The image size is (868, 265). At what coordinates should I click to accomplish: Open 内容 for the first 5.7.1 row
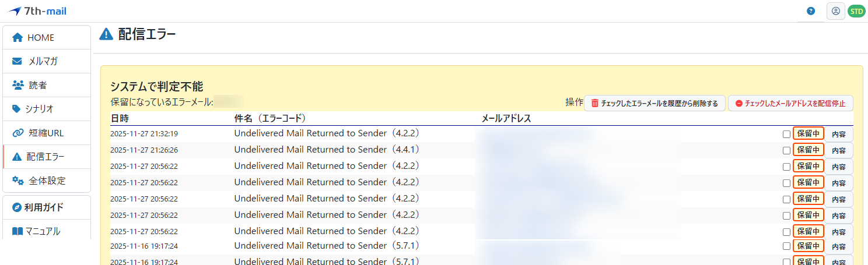(839, 246)
